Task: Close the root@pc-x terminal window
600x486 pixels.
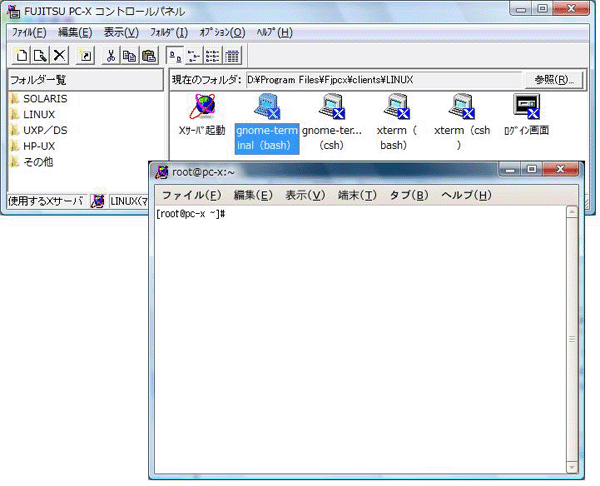Action: coord(560,169)
